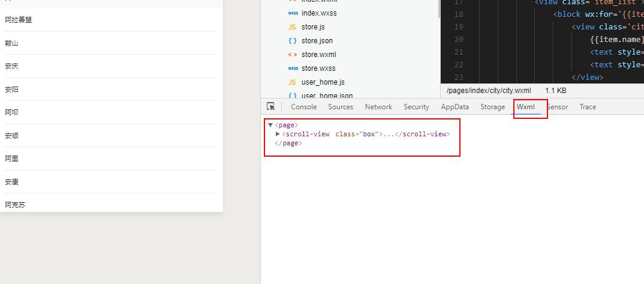Select the scroll-view class="box" element
Viewport: 644px width, 284px height.
click(x=366, y=134)
